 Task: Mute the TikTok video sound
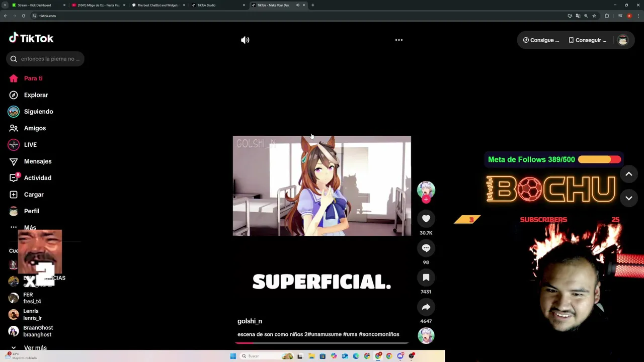[245, 40]
